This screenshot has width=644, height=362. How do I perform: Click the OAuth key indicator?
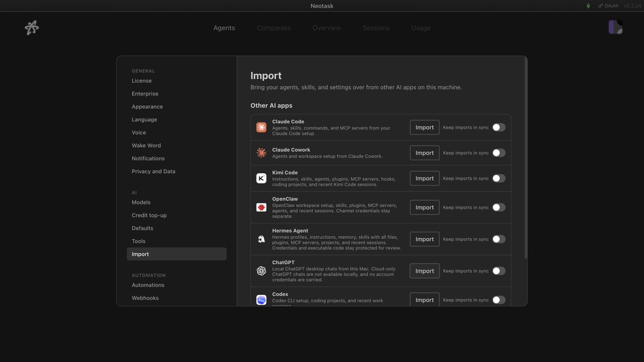pos(608,6)
